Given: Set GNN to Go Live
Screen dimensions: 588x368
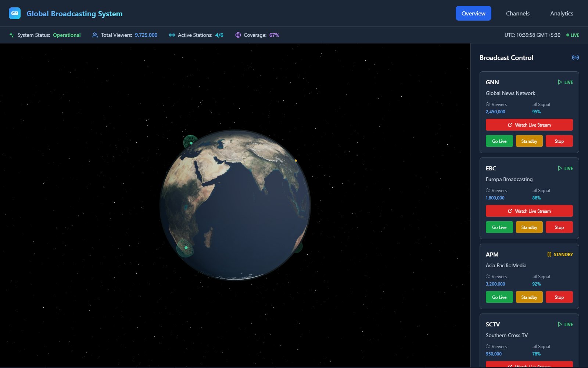Looking at the screenshot, I should [x=499, y=141].
